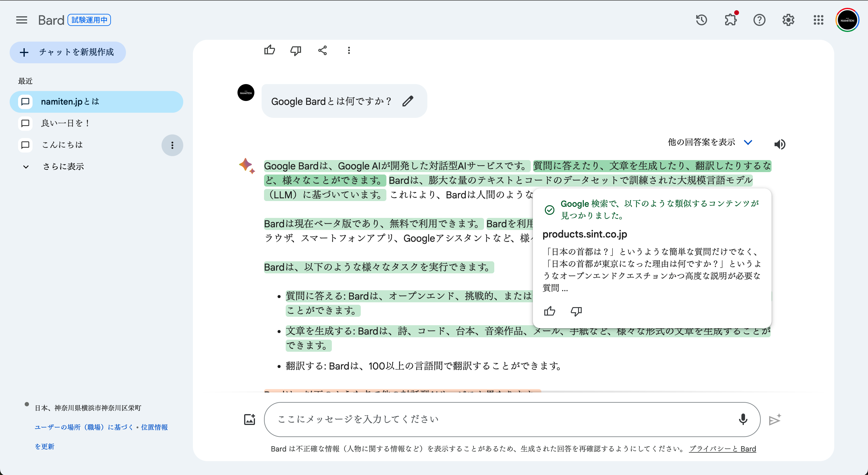The width and height of the screenshot is (868, 475).
Task: Click the bullet '翻訳する: Bardは、100以上の言語間'
Action: (x=423, y=366)
